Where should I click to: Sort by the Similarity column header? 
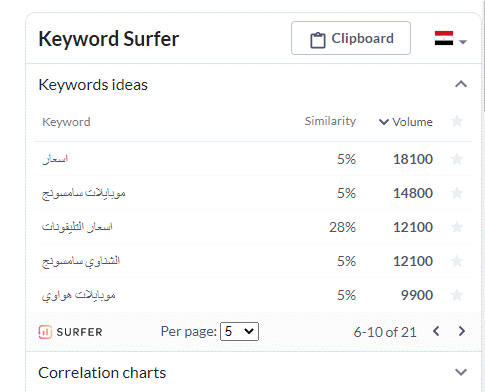click(330, 121)
